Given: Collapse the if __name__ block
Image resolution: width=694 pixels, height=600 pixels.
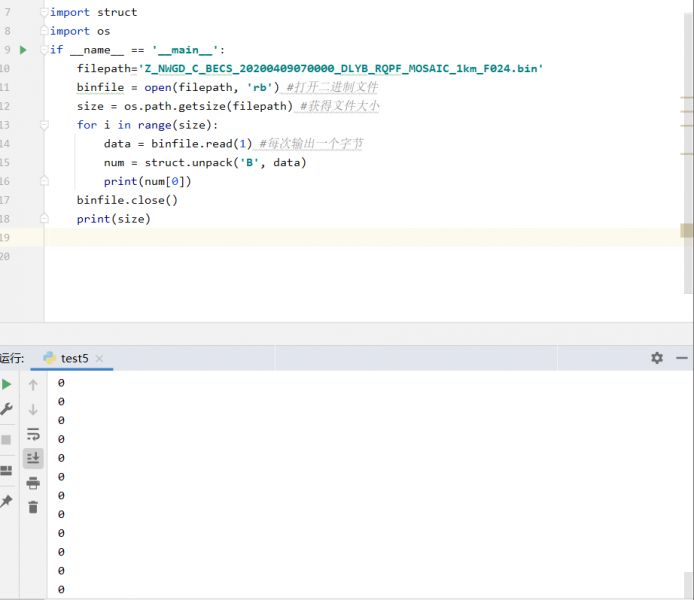Looking at the screenshot, I should 44,50.
